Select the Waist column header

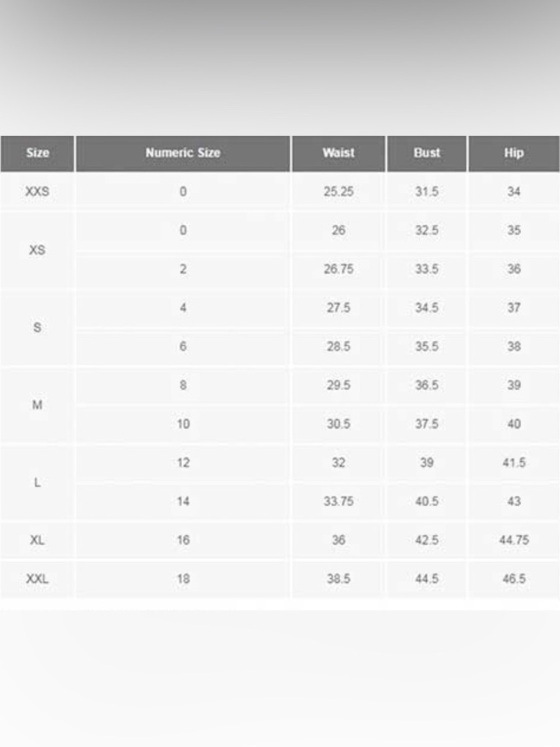(x=339, y=153)
